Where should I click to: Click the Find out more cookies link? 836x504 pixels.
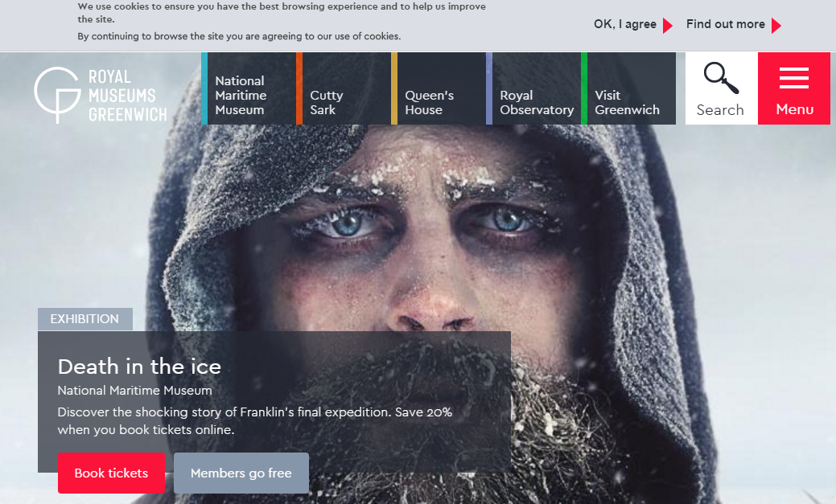tap(725, 24)
